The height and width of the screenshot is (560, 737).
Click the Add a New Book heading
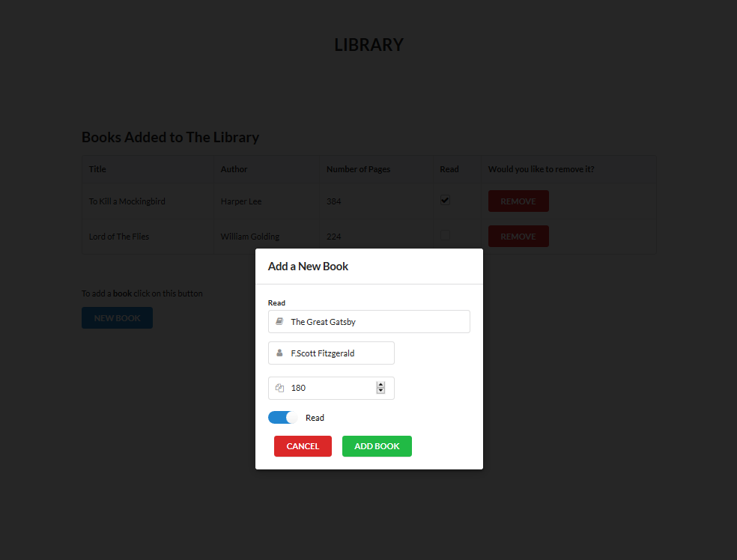tap(308, 267)
